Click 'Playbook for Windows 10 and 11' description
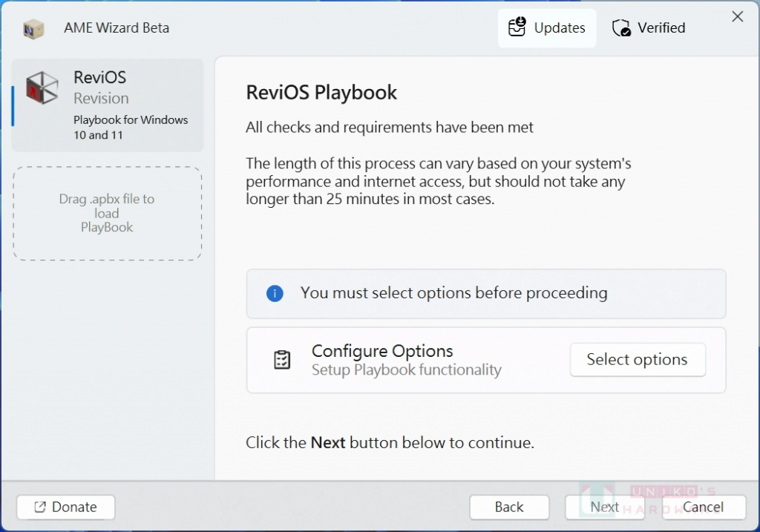Image resolution: width=760 pixels, height=532 pixels. (x=131, y=127)
